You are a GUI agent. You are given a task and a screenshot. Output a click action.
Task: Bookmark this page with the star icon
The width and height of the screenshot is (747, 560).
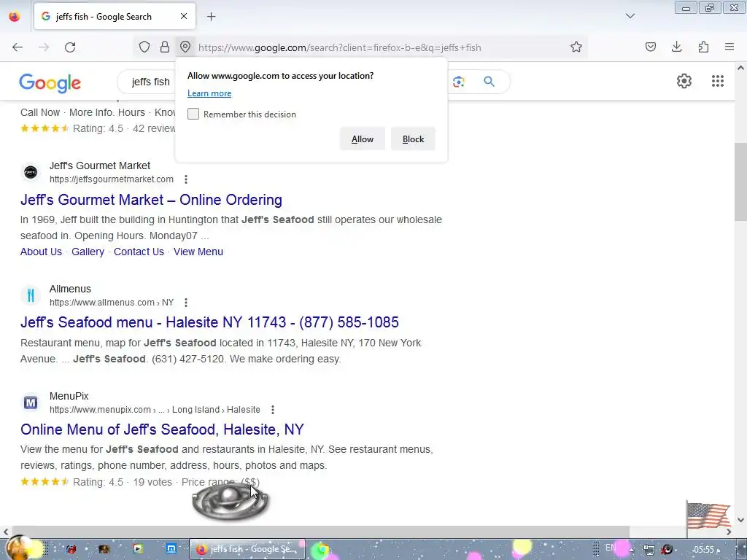click(x=576, y=47)
